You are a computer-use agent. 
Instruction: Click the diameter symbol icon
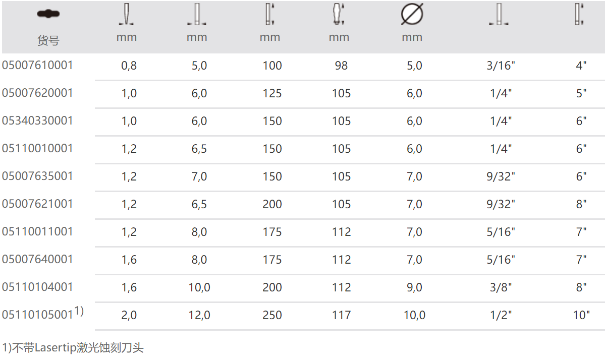(412, 15)
